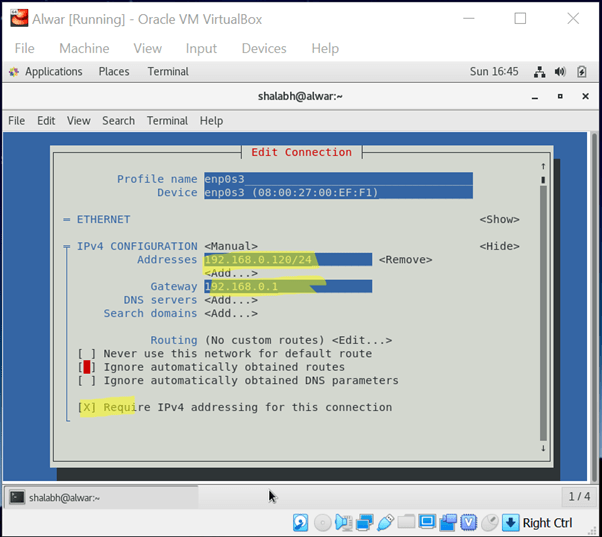Click the Edit Connection dialog's vertical scrollbar

coord(543,300)
